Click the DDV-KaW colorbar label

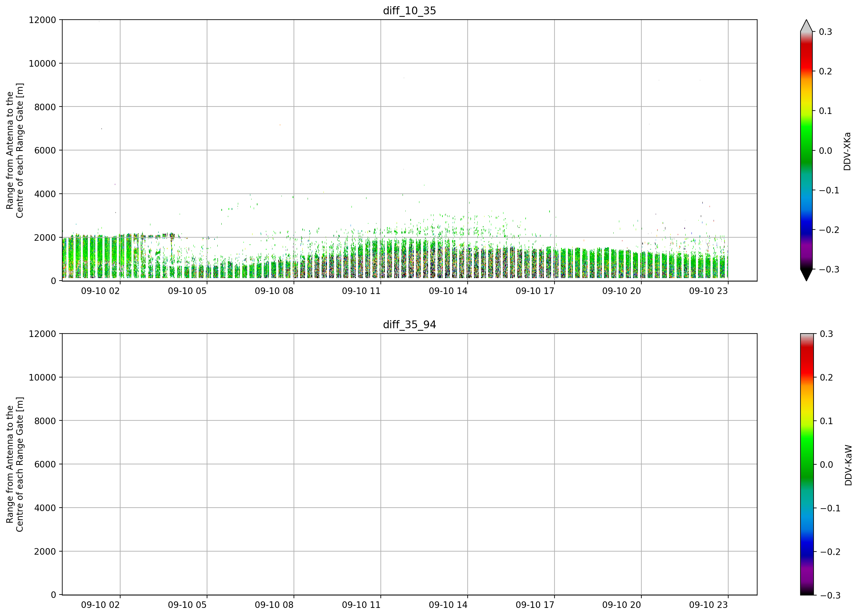[848, 465]
